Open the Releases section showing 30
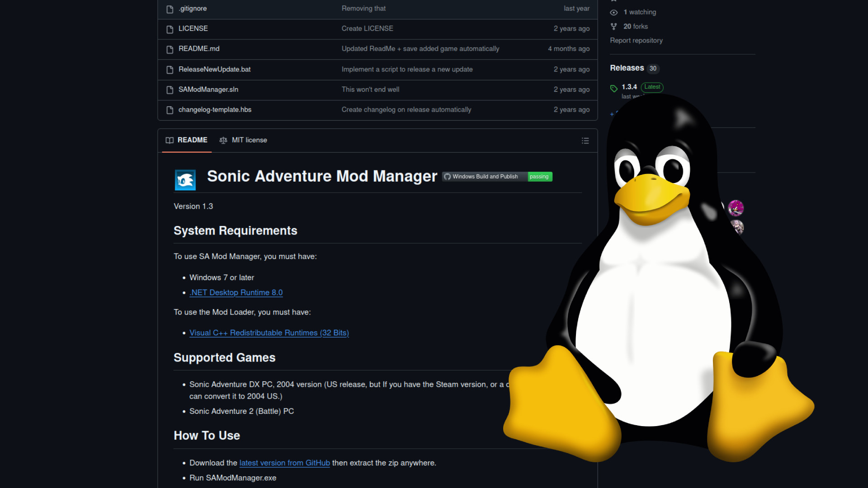The width and height of the screenshot is (868, 488). 627,68
